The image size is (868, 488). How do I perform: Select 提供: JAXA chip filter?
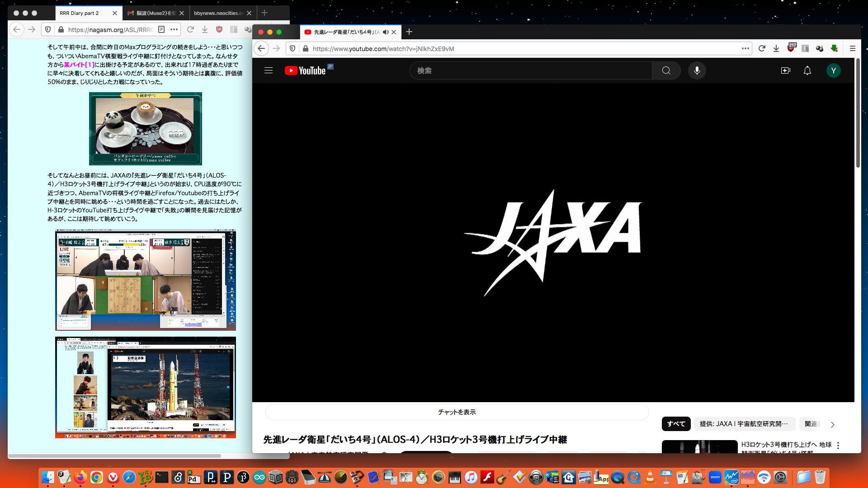point(744,424)
